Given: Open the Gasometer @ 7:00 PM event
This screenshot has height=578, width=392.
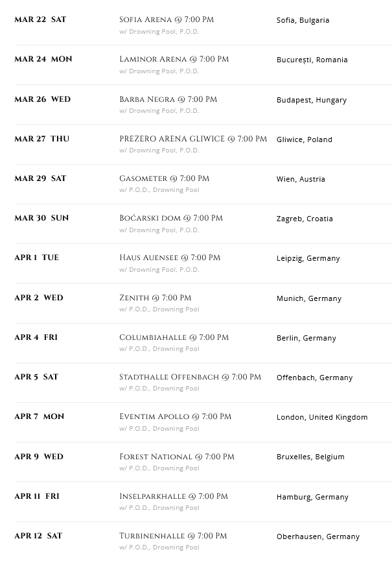Looking at the screenshot, I should (164, 178).
